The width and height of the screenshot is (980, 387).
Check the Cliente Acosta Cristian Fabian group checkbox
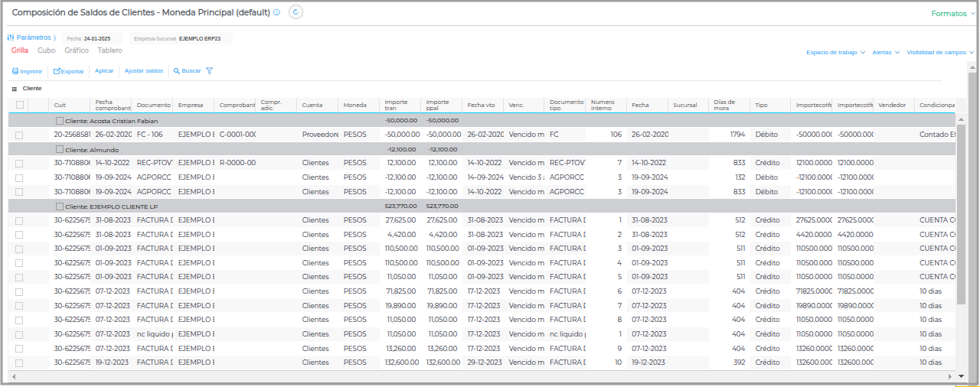point(60,121)
